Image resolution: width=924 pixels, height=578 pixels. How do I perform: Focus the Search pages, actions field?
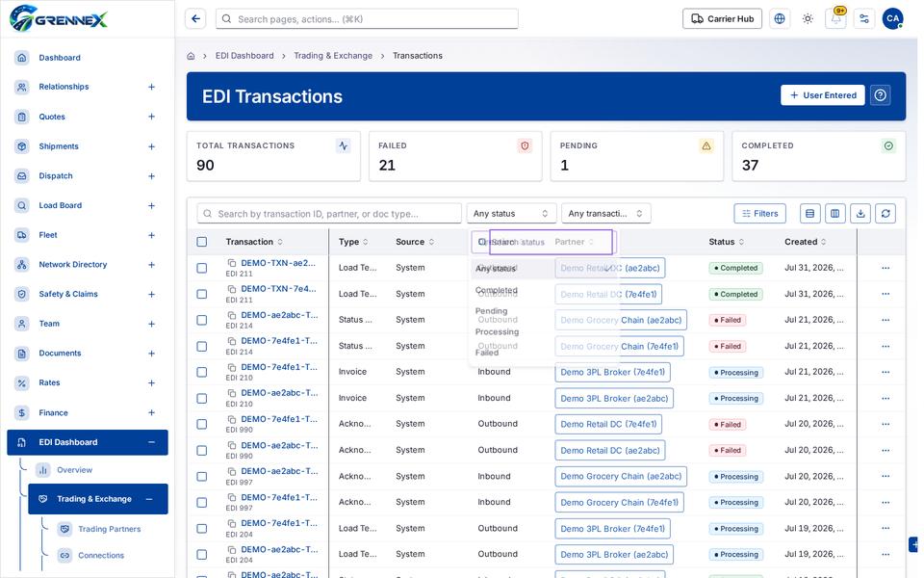coord(367,19)
